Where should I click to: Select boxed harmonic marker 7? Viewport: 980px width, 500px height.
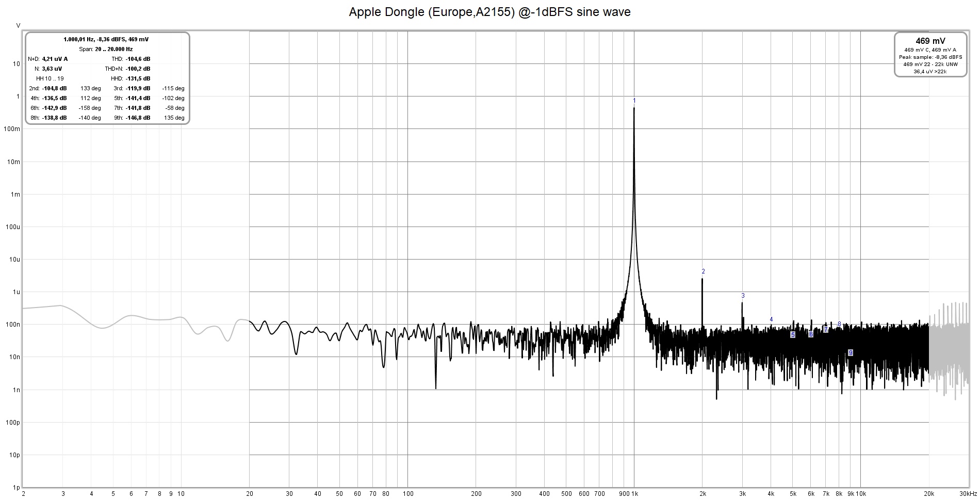(x=826, y=329)
